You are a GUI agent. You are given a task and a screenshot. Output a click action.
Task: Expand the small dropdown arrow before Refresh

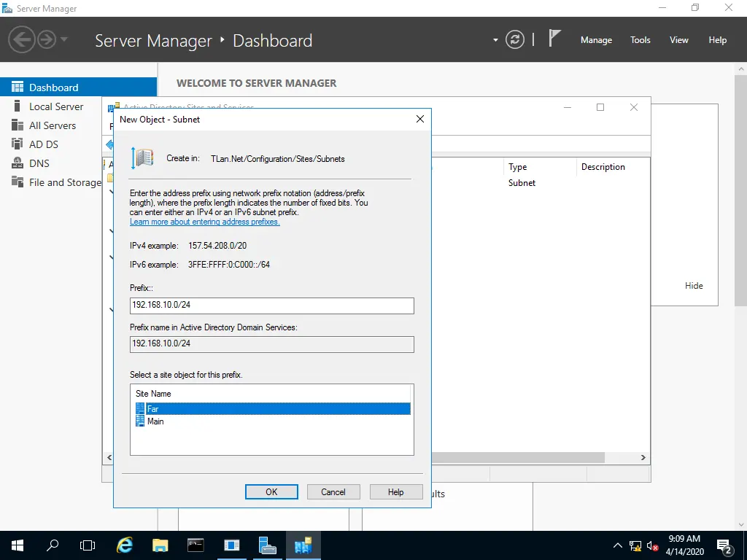coord(495,40)
